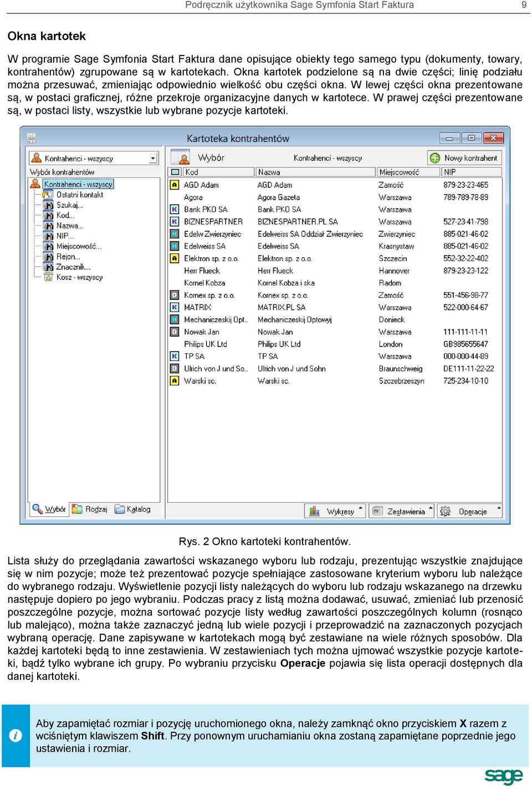This screenshot has width=532, height=789.
Task: Click the Ostatni kontakt icon
Action: [49, 195]
